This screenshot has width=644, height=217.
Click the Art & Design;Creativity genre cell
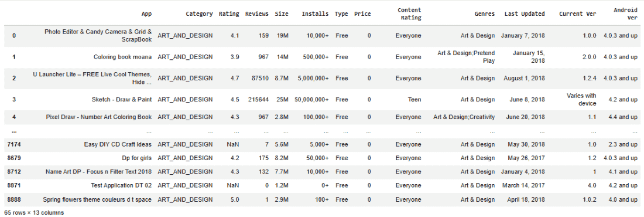point(464,117)
